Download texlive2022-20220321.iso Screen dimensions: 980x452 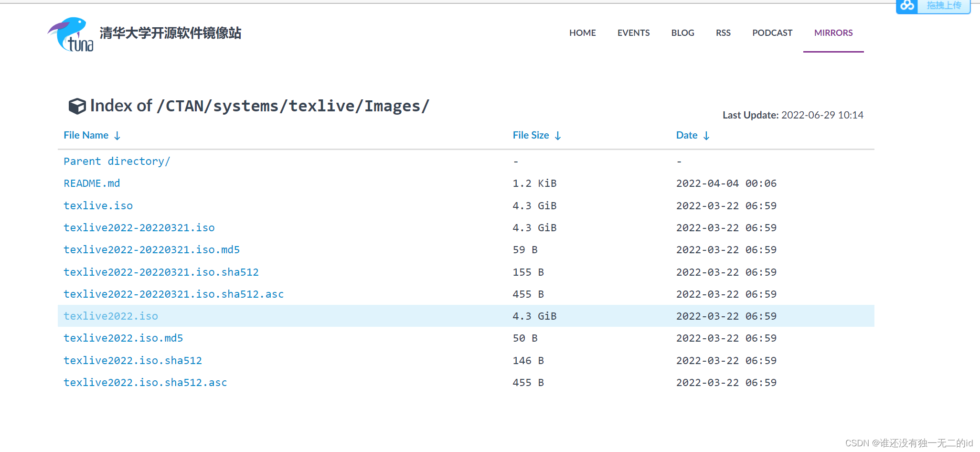[139, 228]
